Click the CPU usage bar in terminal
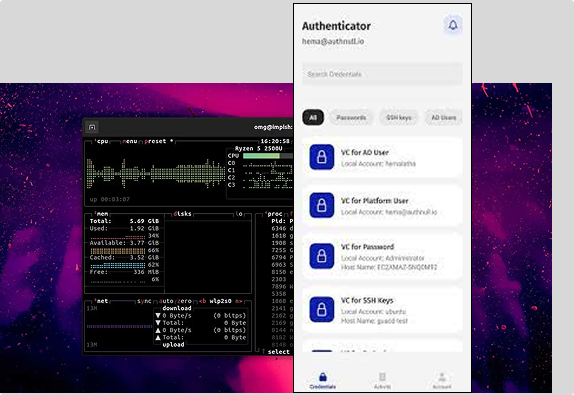The height and width of the screenshot is (395, 574). click(x=268, y=156)
